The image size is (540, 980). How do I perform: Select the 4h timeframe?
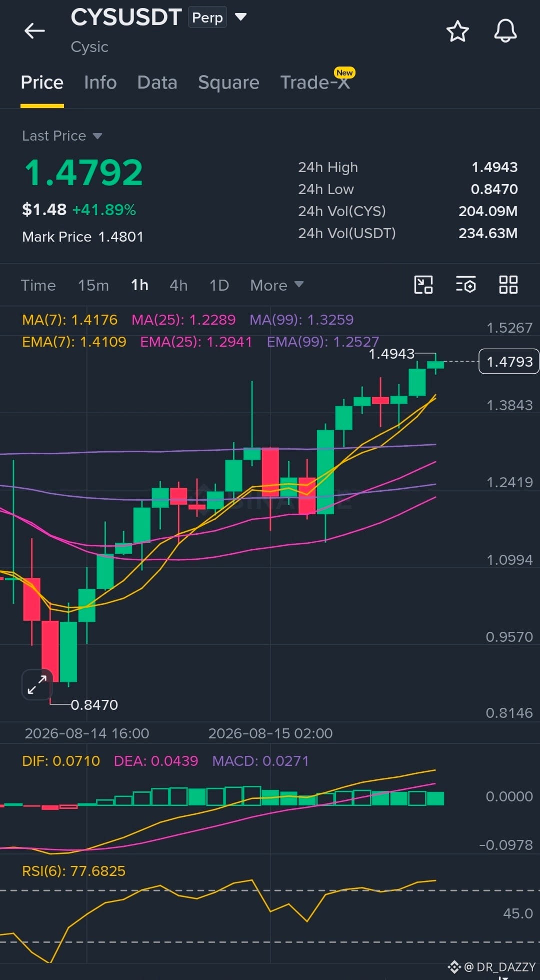coord(178,285)
